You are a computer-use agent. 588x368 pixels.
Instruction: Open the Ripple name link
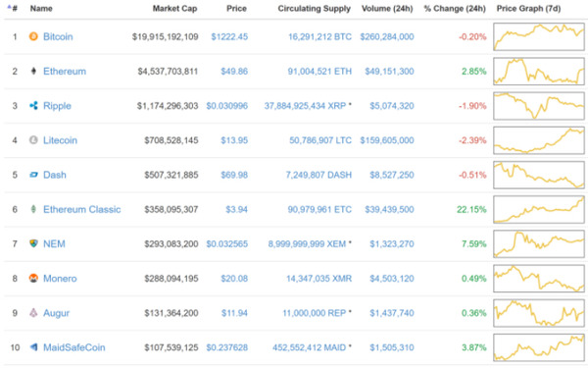57,106
